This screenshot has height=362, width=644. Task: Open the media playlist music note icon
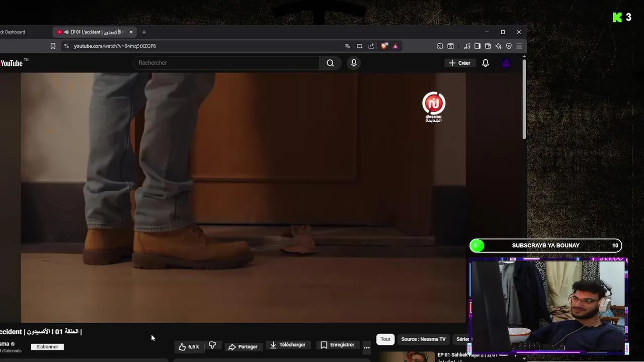point(467,46)
